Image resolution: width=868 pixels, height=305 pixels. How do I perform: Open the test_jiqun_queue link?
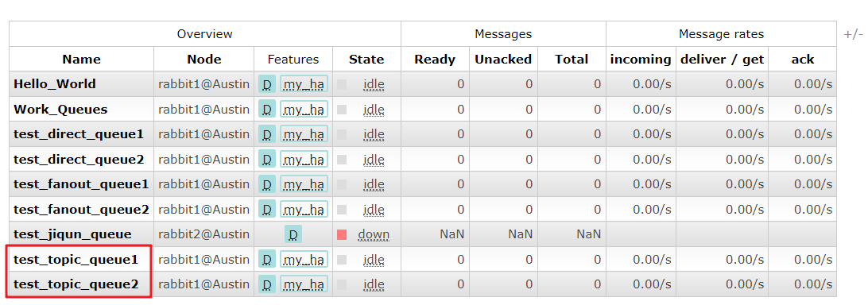coord(72,234)
